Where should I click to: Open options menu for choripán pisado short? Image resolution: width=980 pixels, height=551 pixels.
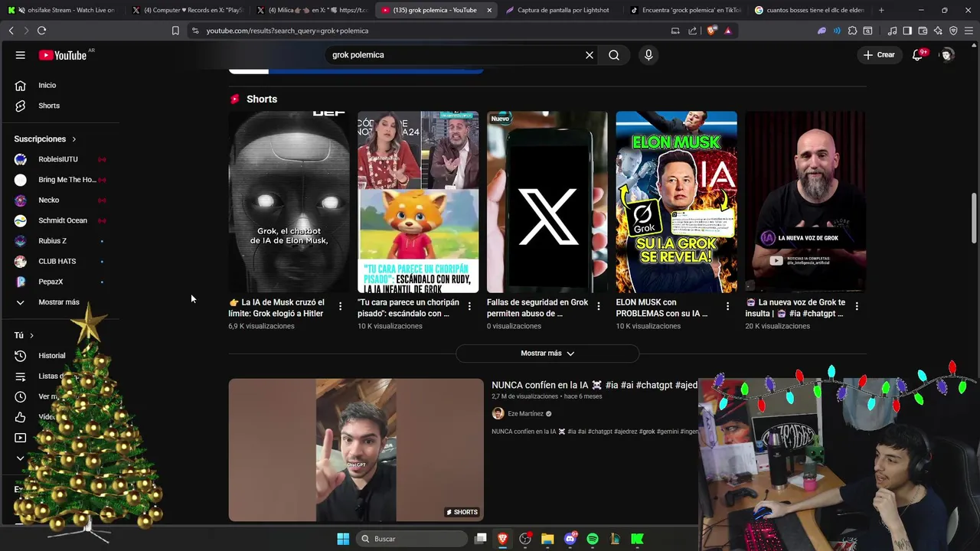(469, 306)
